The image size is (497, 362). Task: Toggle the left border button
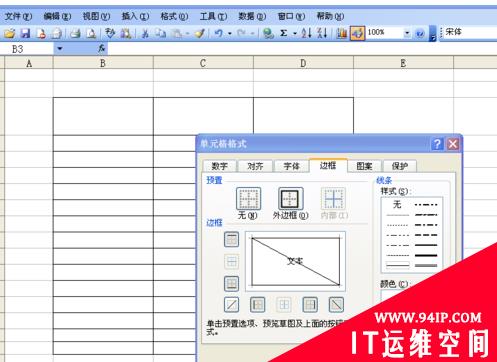coord(258,305)
